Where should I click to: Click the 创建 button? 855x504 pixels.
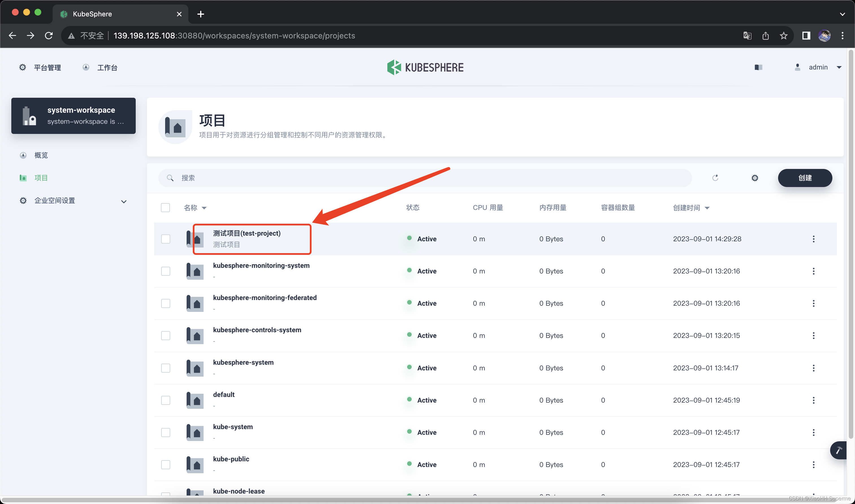click(x=804, y=178)
